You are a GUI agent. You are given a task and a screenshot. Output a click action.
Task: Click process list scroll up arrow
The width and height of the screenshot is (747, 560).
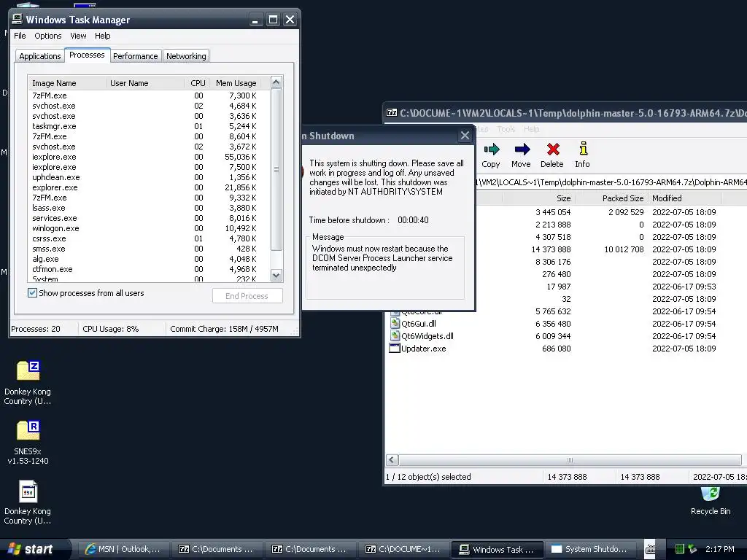(276, 82)
